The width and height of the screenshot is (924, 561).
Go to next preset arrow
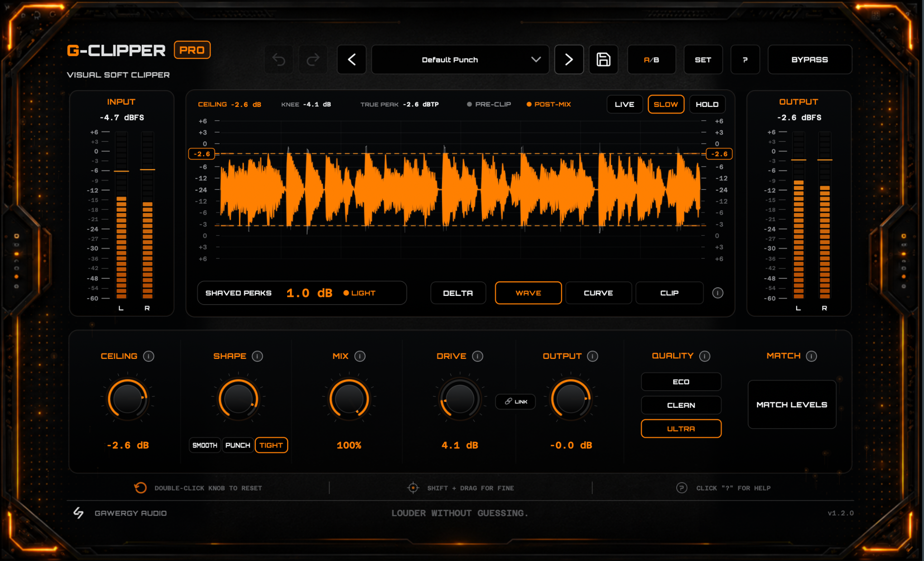click(x=569, y=59)
